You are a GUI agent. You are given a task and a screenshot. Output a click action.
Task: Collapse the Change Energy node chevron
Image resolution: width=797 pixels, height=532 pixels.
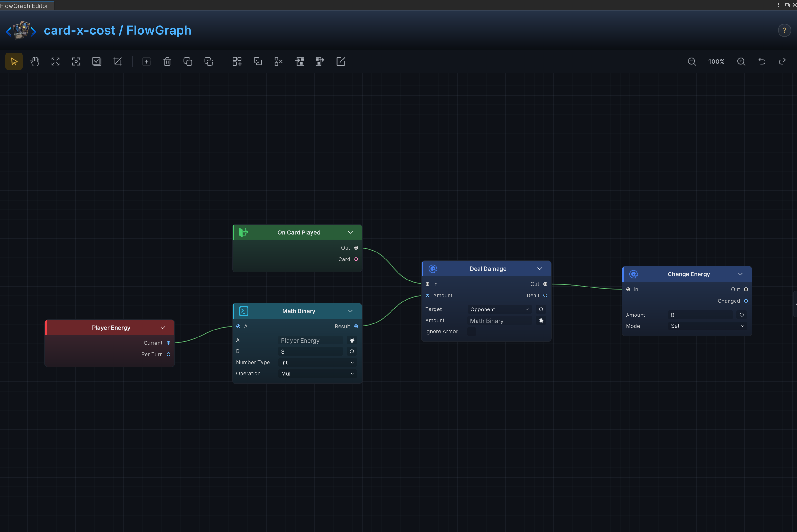point(740,274)
